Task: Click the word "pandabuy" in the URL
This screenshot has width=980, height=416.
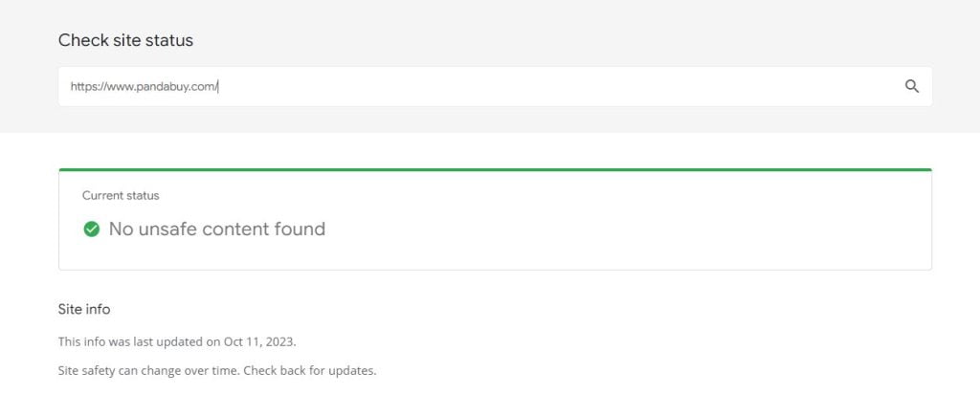Action: coord(165,86)
